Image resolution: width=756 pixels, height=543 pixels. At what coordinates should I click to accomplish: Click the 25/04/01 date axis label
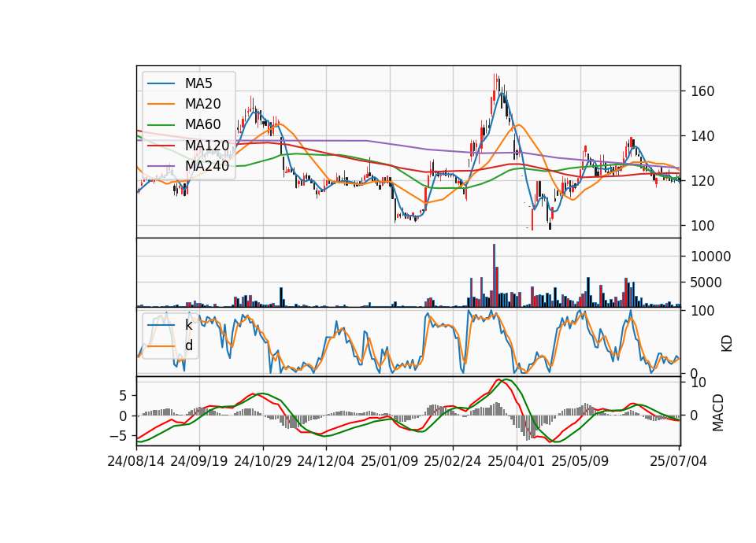click(517, 462)
